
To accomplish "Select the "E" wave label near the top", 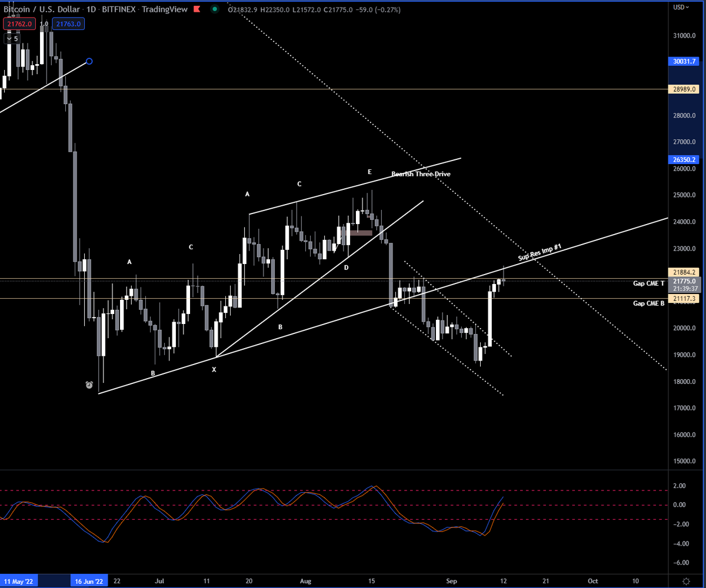I will coord(369,172).
